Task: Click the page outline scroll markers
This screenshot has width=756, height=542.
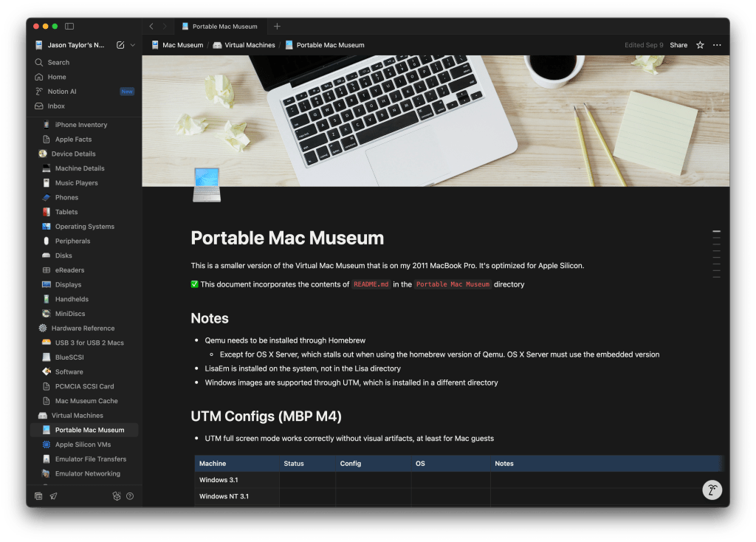Action: 715,254
